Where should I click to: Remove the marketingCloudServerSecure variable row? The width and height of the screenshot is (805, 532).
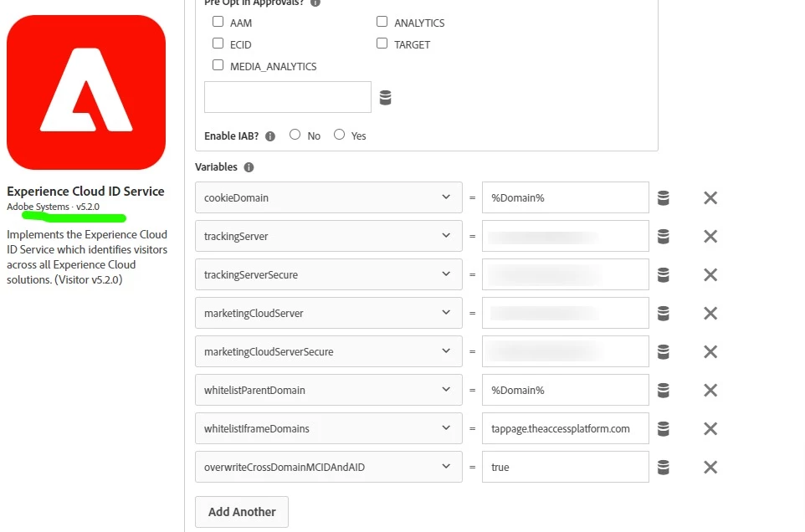tap(710, 352)
